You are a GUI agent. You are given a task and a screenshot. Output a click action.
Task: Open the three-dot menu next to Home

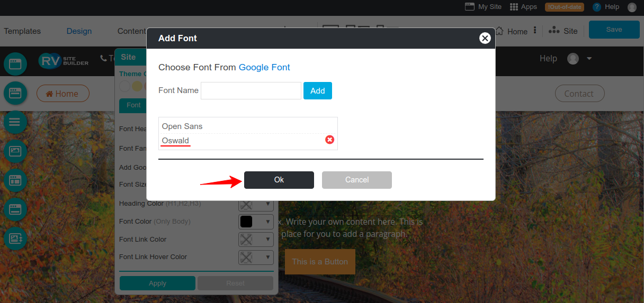point(535,31)
